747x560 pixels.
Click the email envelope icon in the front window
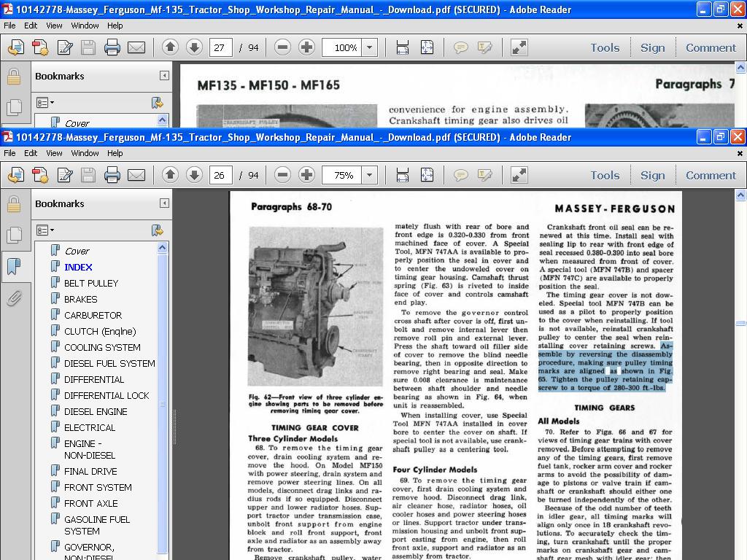[136, 175]
